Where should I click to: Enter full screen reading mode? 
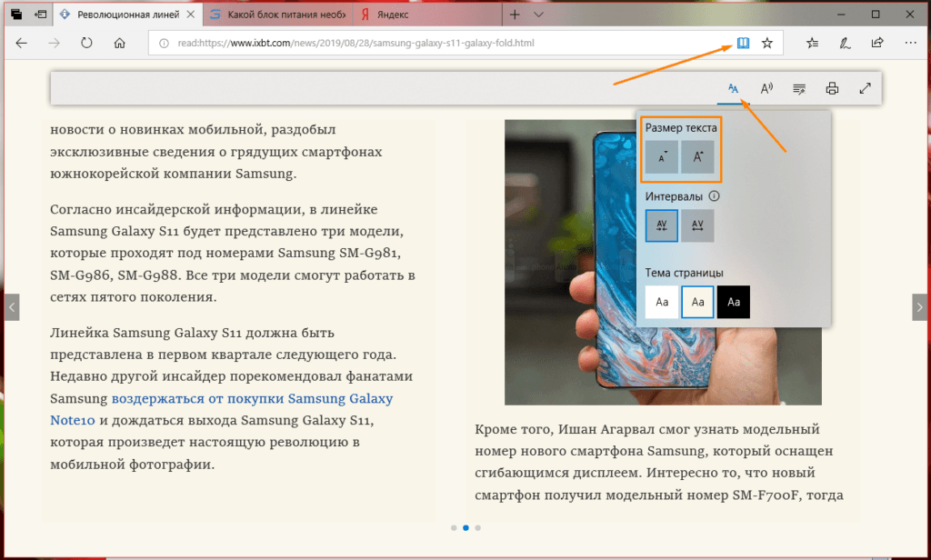pyautogui.click(x=866, y=88)
